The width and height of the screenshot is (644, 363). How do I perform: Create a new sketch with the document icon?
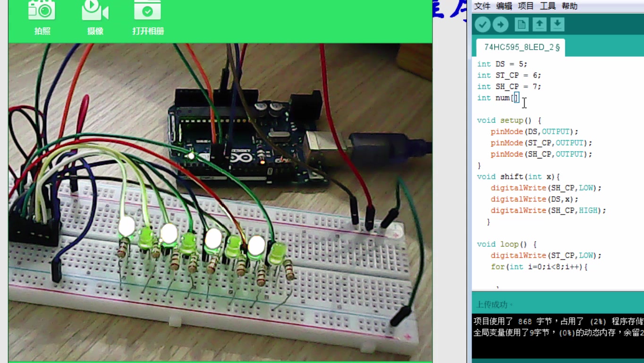tap(521, 24)
